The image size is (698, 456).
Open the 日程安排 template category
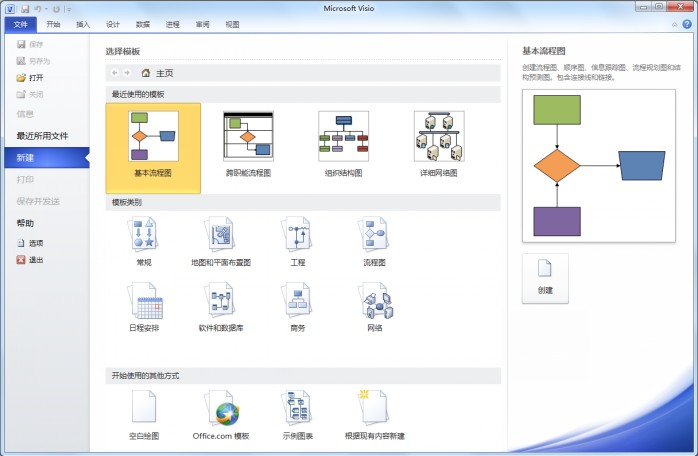pos(144,307)
